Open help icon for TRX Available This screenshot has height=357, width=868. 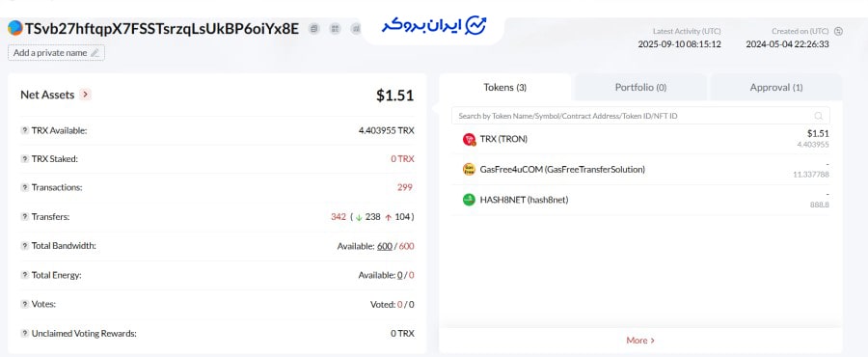pos(24,130)
